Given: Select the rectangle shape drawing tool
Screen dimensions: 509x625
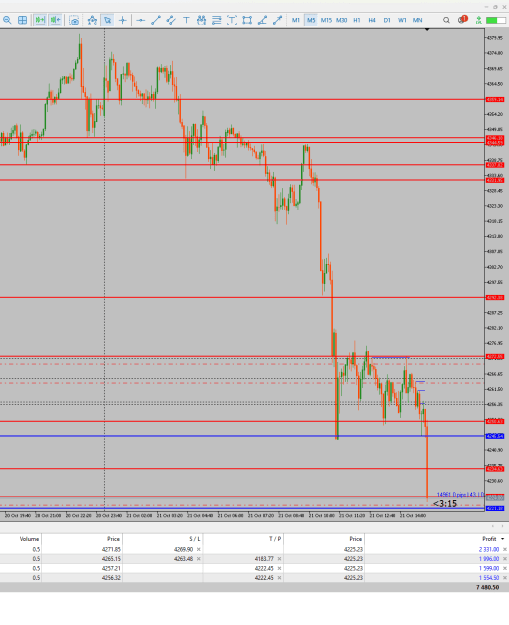Looking at the screenshot, I should pyautogui.click(x=247, y=20).
